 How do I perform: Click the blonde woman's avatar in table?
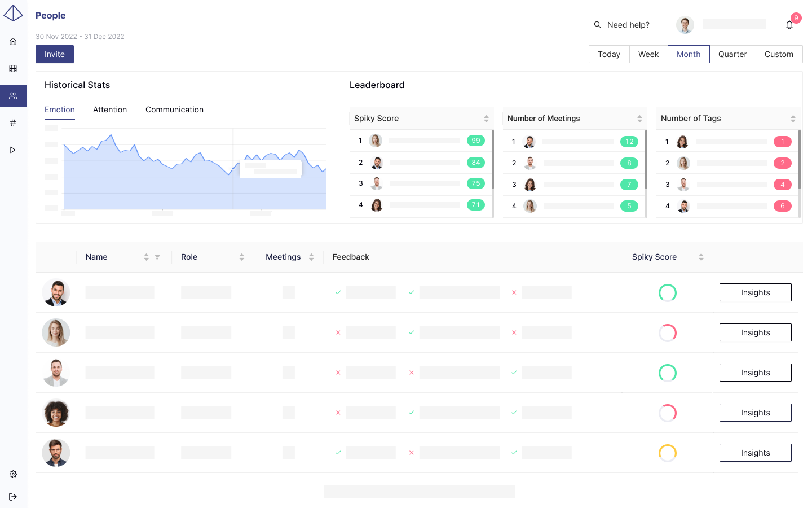tap(56, 332)
